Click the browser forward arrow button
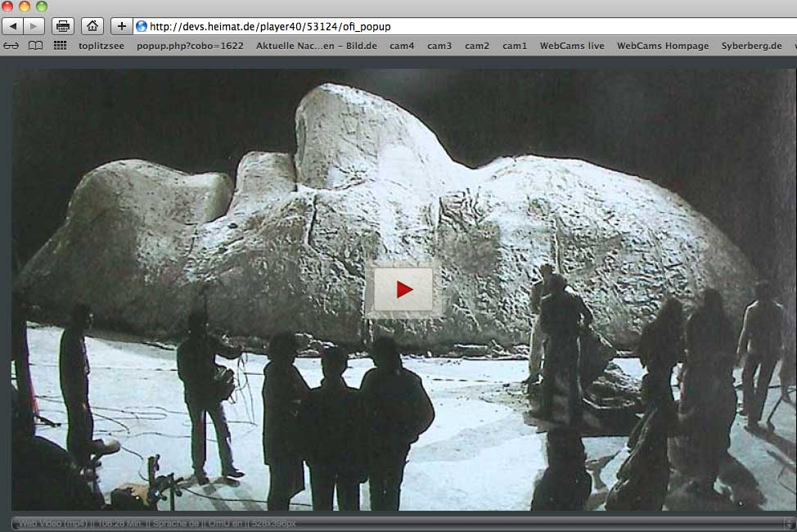Image resolution: width=797 pixels, height=532 pixels. 34,26
